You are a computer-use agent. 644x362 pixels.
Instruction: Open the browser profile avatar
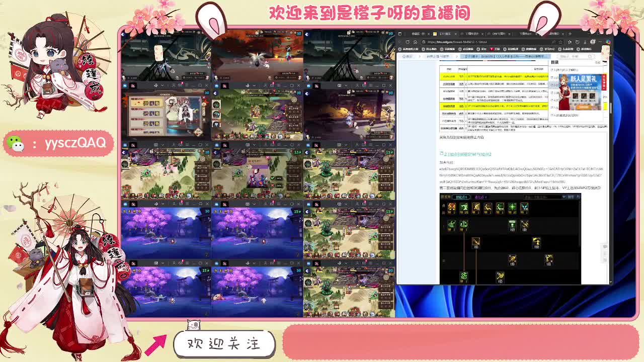[x=593, y=42]
